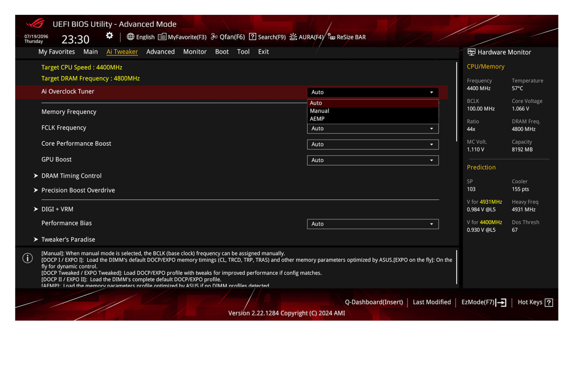569x392 pixels.
Task: Select Ai Overclock Tuner row label
Action: tap(67, 91)
